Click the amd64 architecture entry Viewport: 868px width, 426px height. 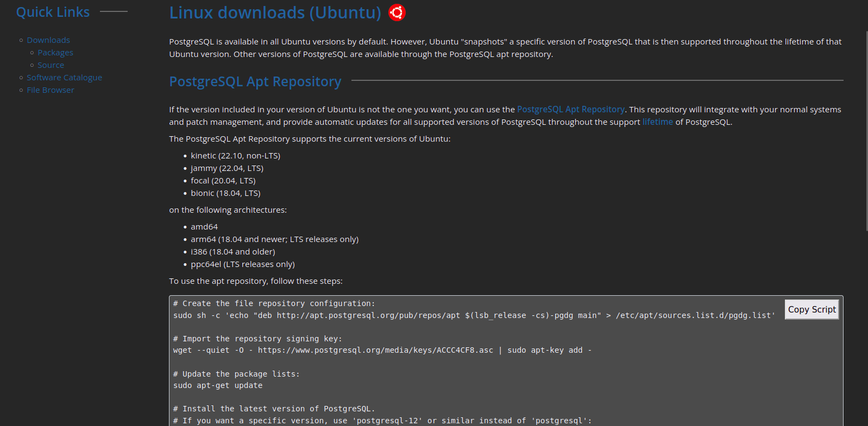pyautogui.click(x=204, y=227)
